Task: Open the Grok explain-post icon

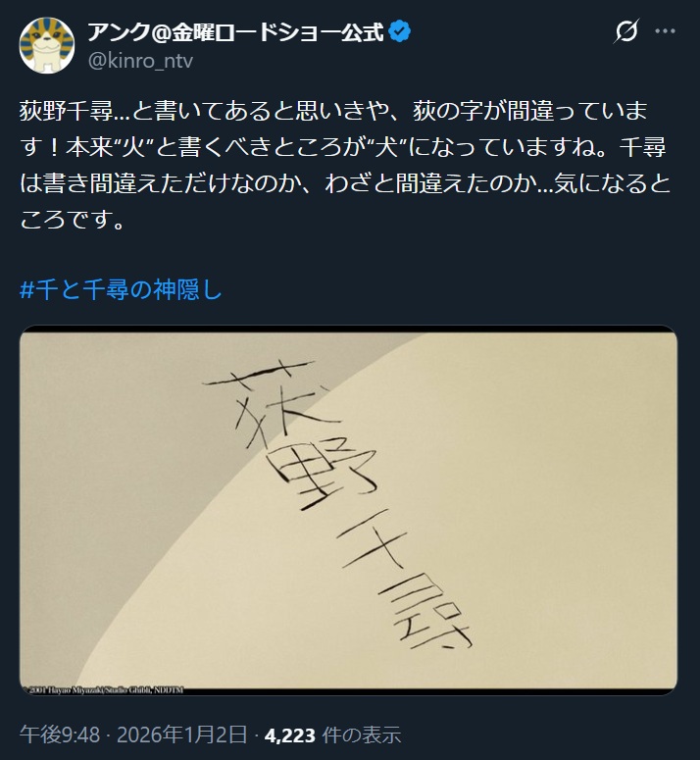Action: pyautogui.click(x=626, y=31)
